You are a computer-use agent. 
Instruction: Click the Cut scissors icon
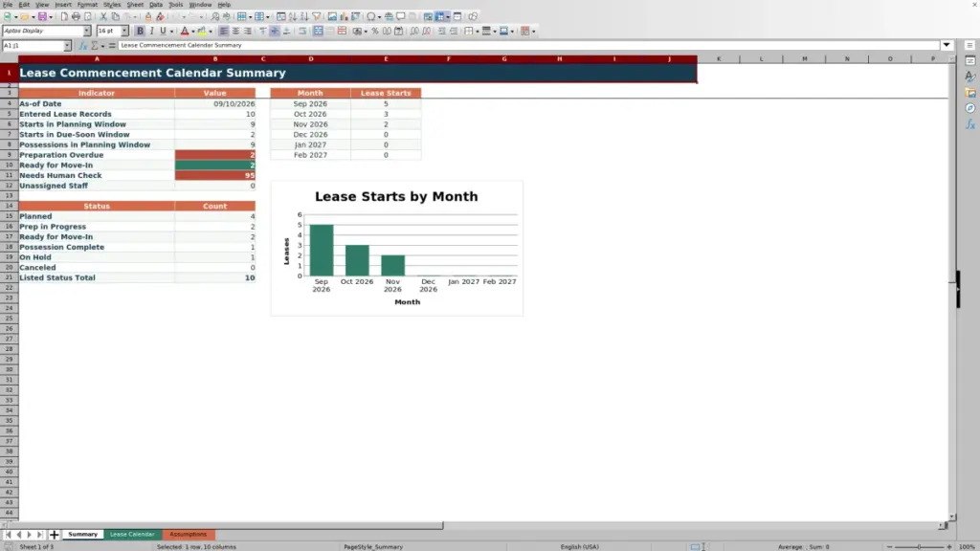[103, 17]
